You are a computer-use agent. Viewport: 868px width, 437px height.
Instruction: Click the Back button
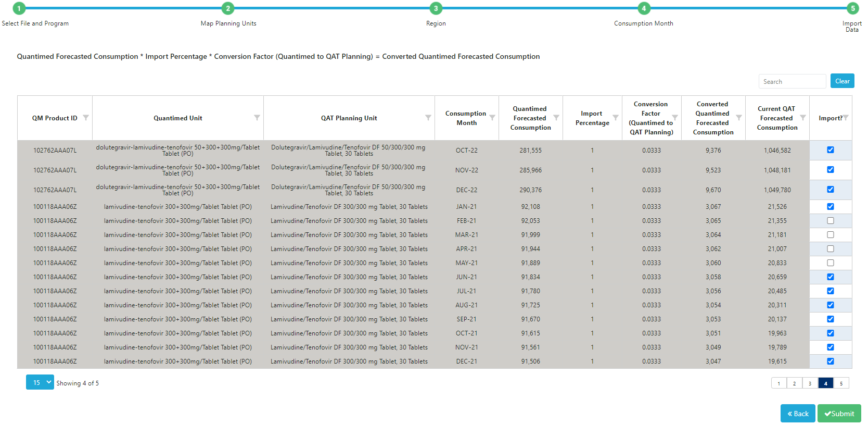(798, 414)
